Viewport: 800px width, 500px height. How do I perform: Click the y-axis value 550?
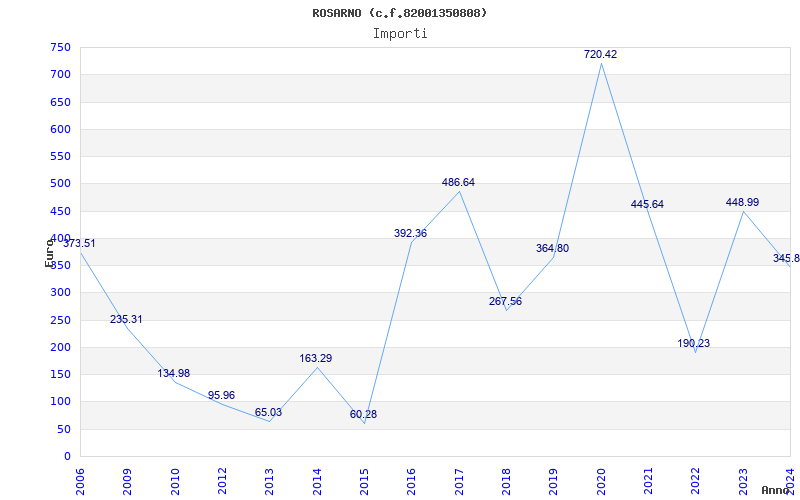click(60, 156)
